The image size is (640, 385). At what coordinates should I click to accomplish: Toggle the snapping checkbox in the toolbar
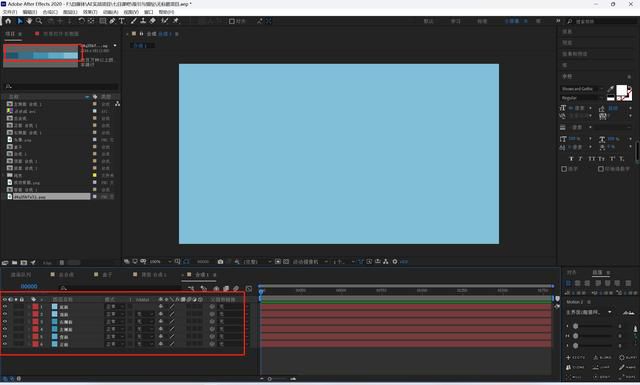[231, 21]
